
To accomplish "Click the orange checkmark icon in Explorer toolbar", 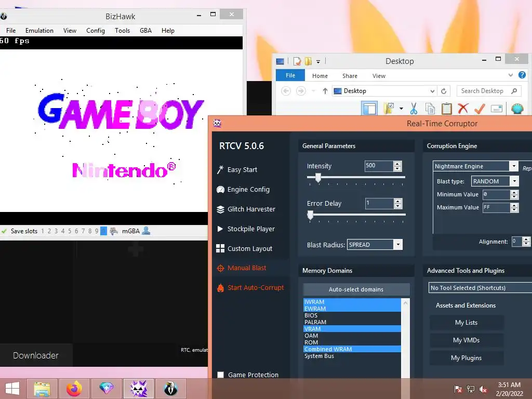I will coord(480,109).
